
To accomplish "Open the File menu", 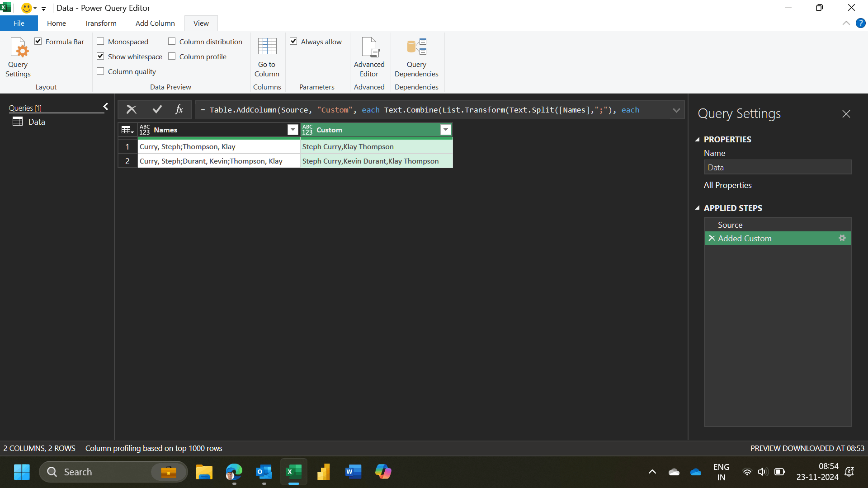I will click(19, 23).
